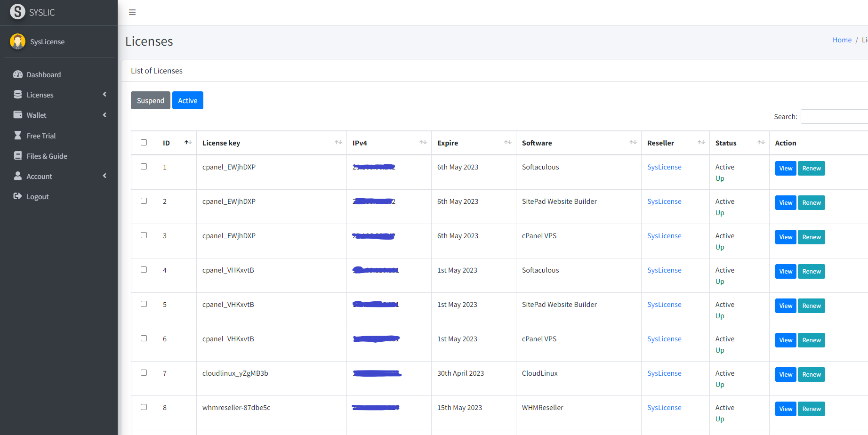The image size is (868, 435).
Task: Click the SysLicense user avatar
Action: point(17,41)
